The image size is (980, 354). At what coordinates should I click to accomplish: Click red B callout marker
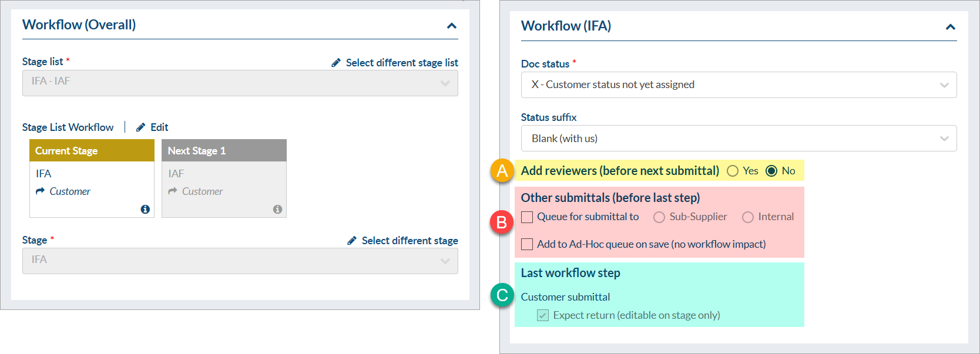(x=502, y=223)
